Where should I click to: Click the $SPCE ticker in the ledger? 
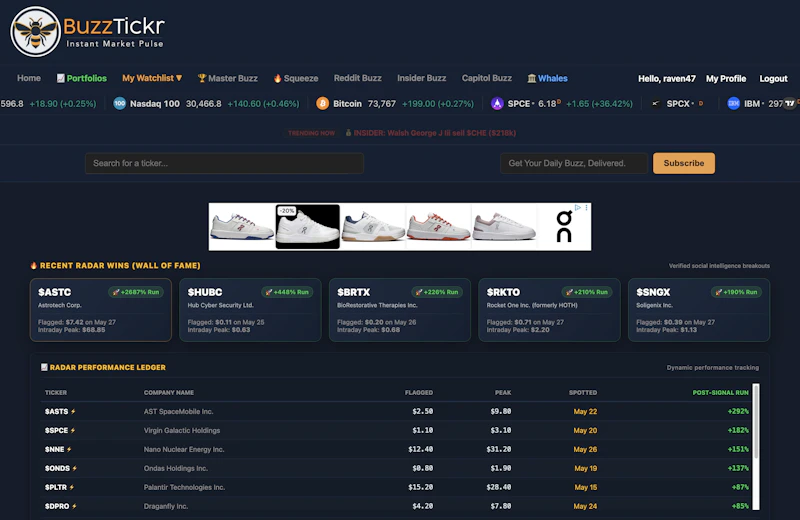click(x=56, y=431)
